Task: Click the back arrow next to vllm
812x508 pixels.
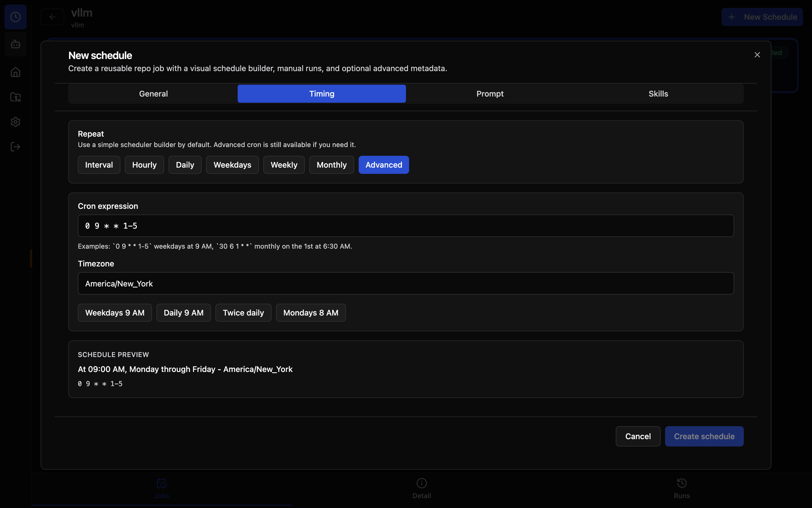Action: click(52, 17)
